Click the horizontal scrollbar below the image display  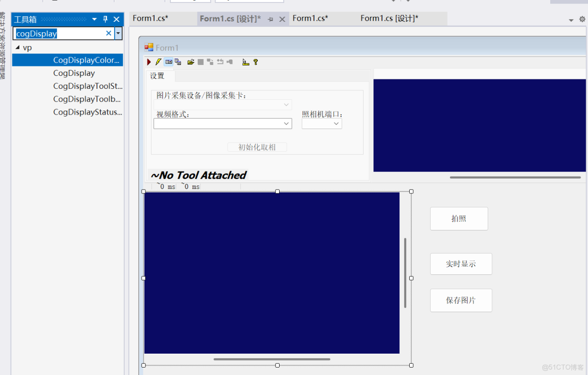(x=271, y=359)
